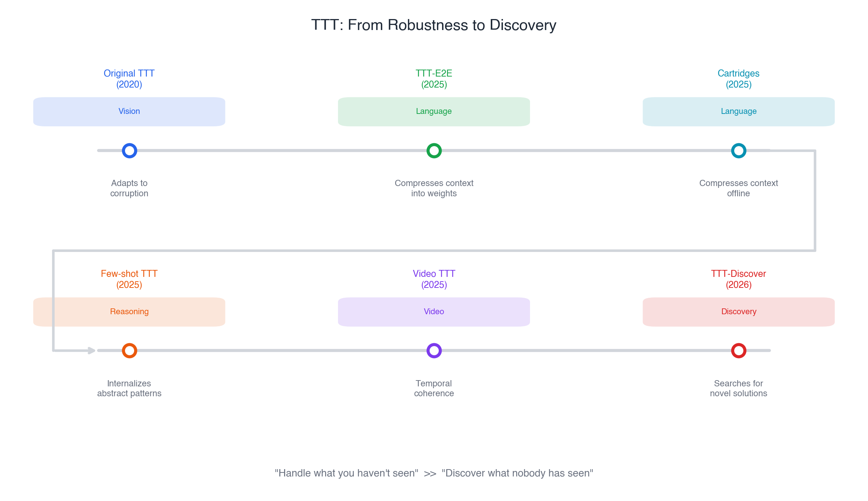This screenshot has width=868, height=501.
Task: Click the 'Discover what nobody has seen' quote
Action: [517, 473]
